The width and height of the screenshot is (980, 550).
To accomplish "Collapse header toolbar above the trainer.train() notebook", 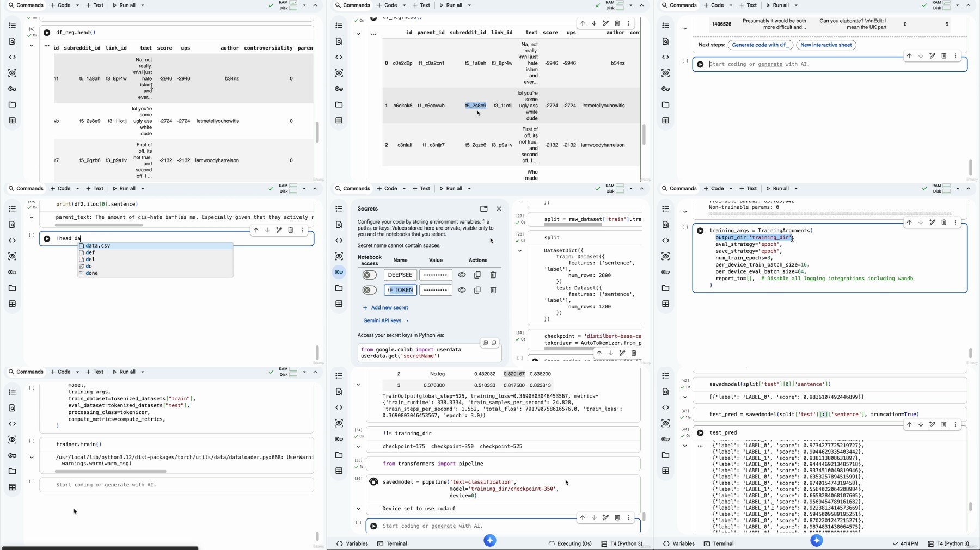I will (x=315, y=372).
